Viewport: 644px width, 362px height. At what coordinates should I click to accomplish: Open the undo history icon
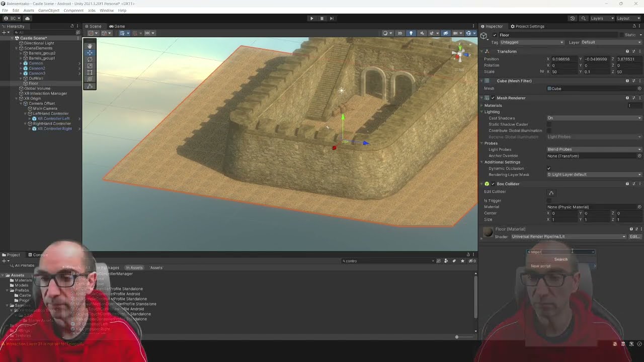pos(572,19)
